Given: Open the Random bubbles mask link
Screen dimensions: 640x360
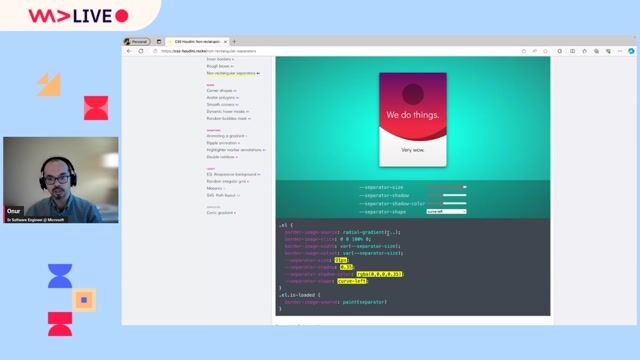Looking at the screenshot, I should tap(229, 118).
